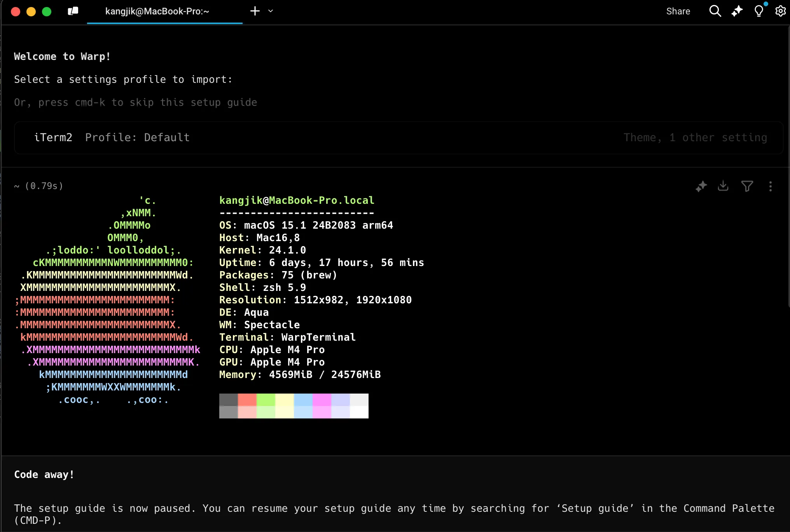Select the kangjik@MacBook-Pro tab
Viewport: 790px width, 532px height.
[157, 11]
